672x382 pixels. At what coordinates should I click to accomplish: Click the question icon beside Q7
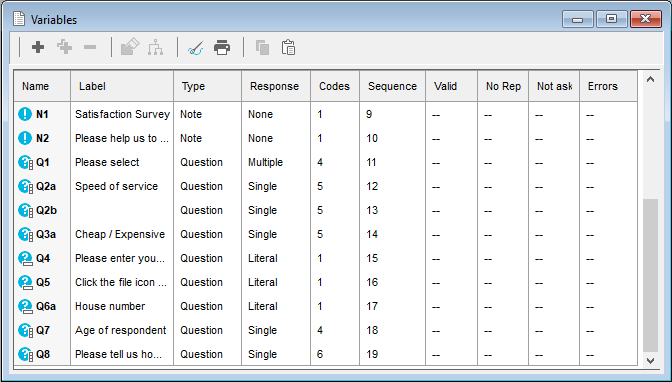point(26,331)
